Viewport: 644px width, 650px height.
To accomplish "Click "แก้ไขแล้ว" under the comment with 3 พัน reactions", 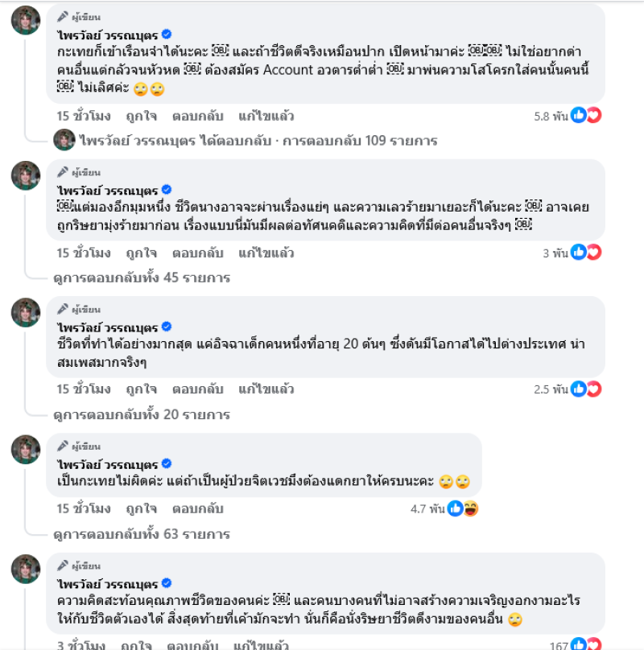I will pos(266,253).
